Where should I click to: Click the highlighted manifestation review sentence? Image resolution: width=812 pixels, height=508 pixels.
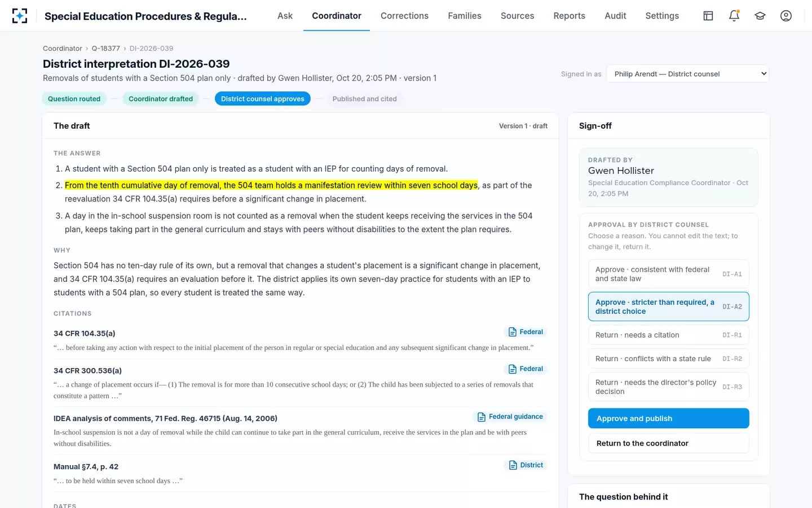tap(271, 185)
